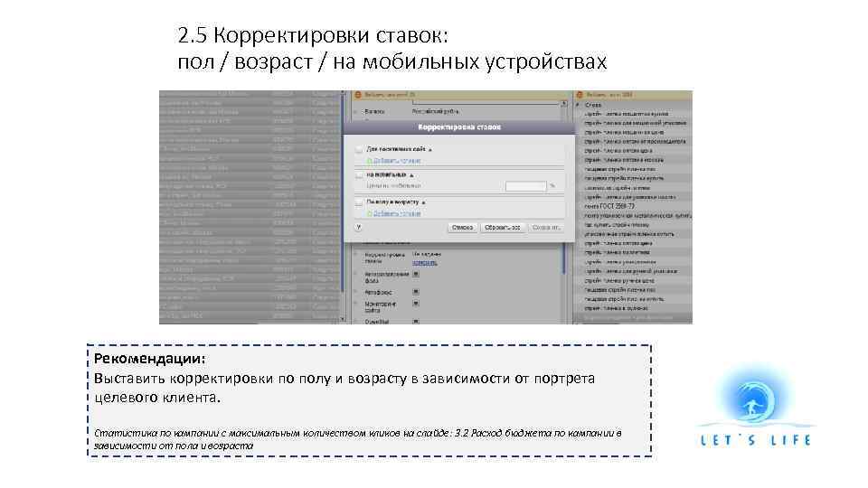Click the scroll up arrow of settings panel
The height and width of the screenshot is (488, 868).
(564, 103)
